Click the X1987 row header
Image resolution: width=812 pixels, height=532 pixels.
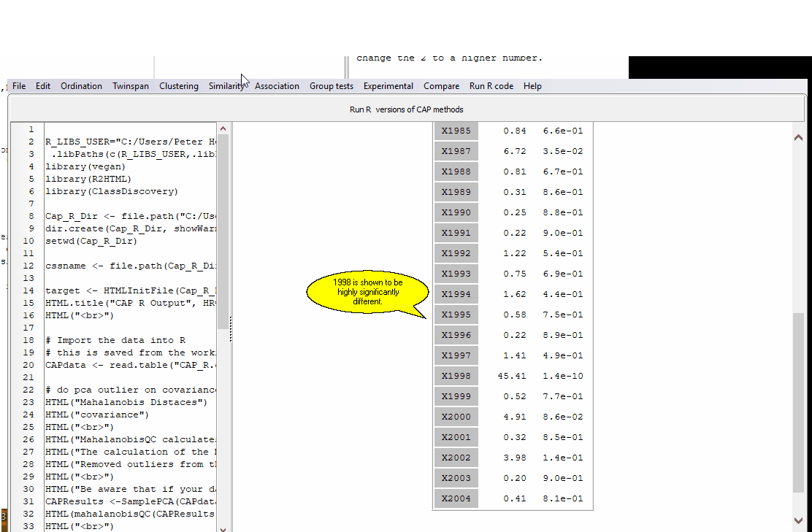(x=456, y=151)
